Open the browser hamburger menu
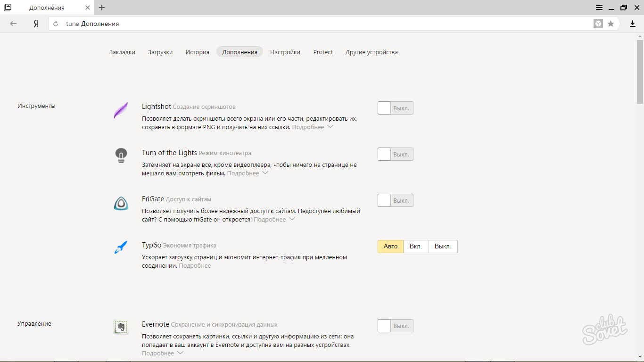 (599, 8)
